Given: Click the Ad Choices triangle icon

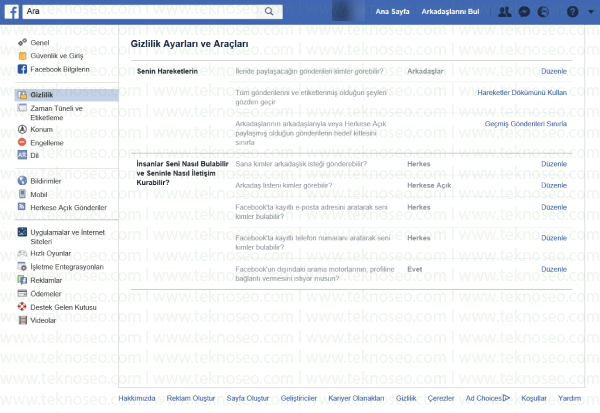Looking at the screenshot, I should click(506, 398).
